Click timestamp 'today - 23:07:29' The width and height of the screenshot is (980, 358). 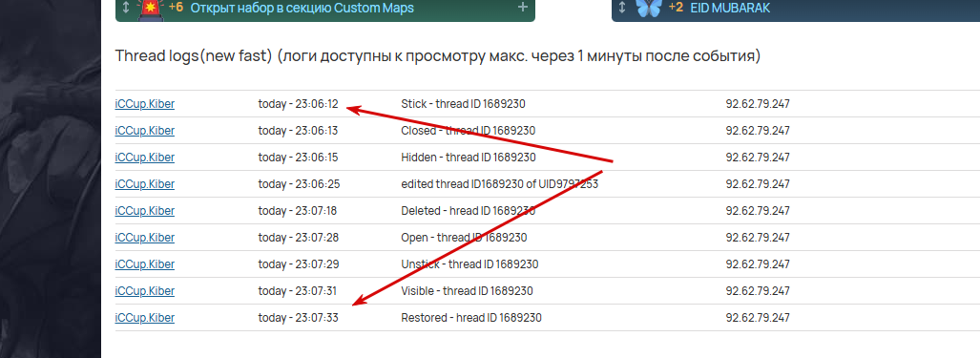(x=299, y=264)
